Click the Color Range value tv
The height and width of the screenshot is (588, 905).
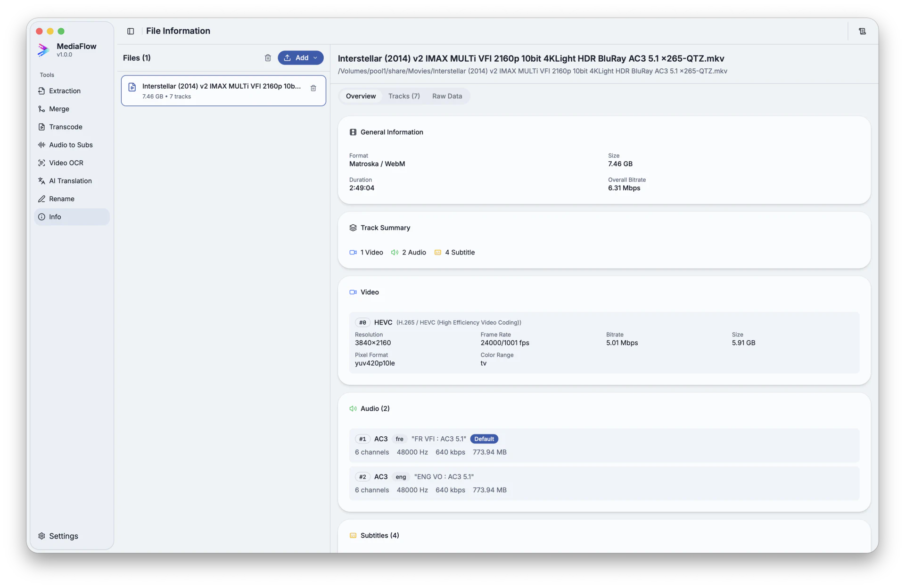pos(484,363)
